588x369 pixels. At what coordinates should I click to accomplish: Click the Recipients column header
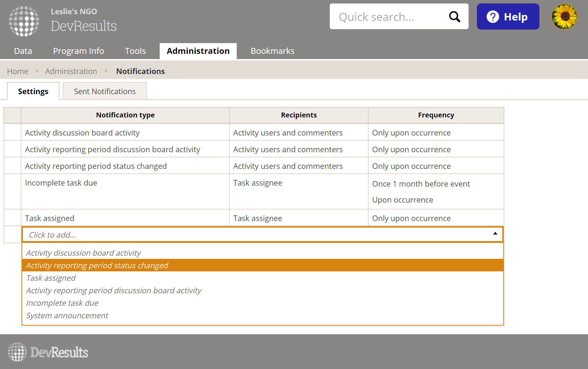[x=299, y=115]
